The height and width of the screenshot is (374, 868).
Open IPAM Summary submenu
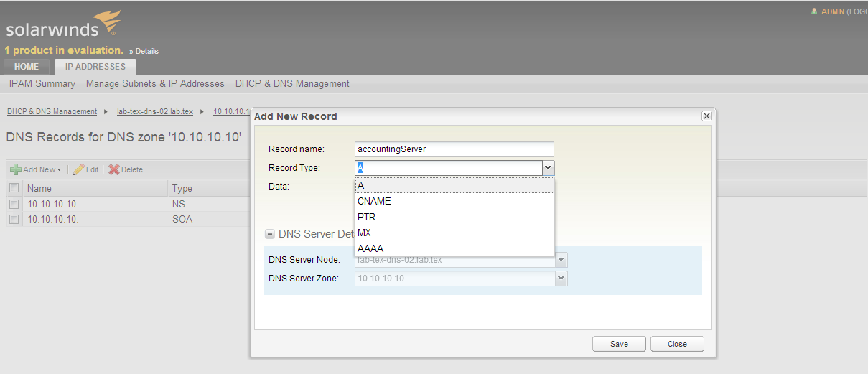pyautogui.click(x=42, y=84)
